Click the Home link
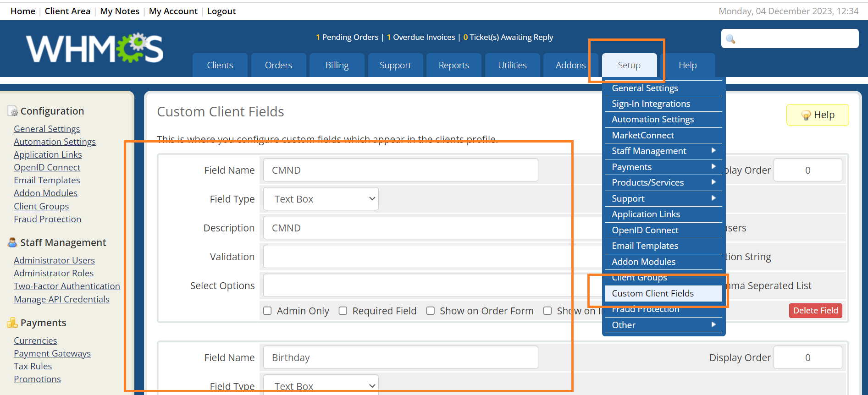 click(x=23, y=11)
